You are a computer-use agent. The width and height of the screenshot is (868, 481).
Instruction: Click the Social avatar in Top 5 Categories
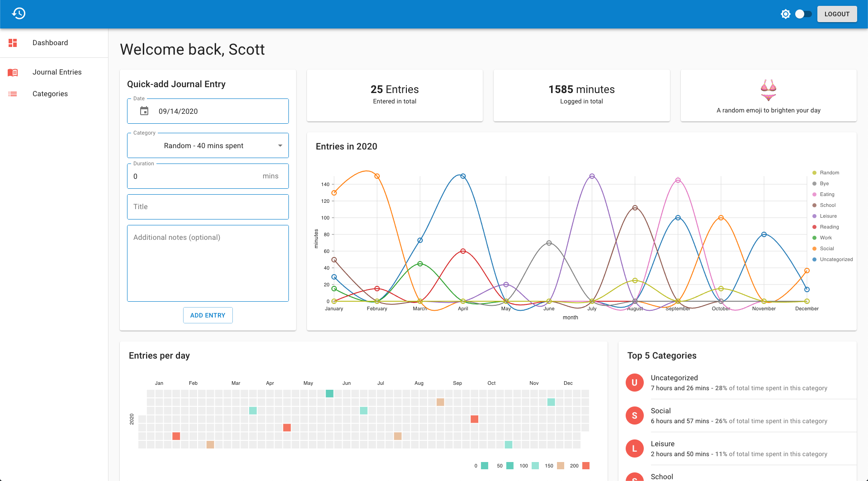pyautogui.click(x=635, y=416)
